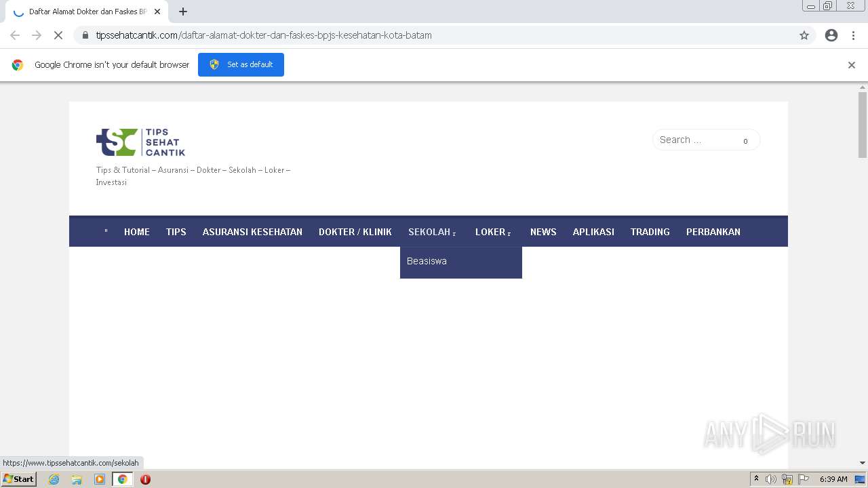Expand the LOKER dropdown menu
Viewport: 868px width, 488px height.
[x=494, y=232]
